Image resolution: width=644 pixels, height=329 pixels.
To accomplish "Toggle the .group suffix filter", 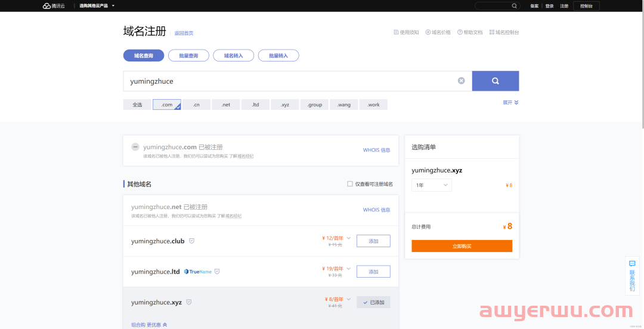I will (x=315, y=104).
